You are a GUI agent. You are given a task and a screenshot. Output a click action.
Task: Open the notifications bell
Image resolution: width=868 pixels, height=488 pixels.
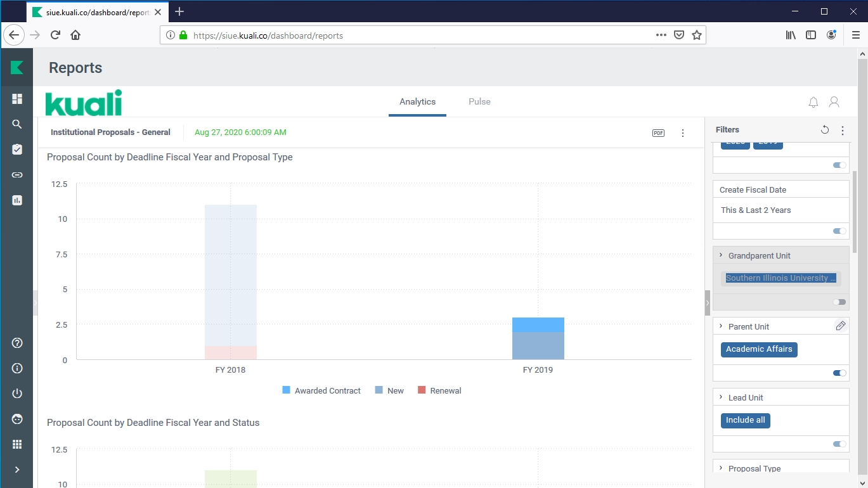point(813,102)
